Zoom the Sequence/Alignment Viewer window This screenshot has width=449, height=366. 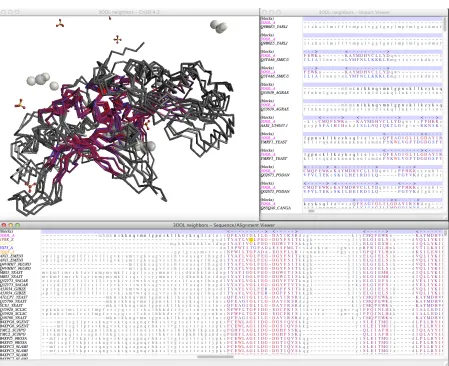[17, 225]
